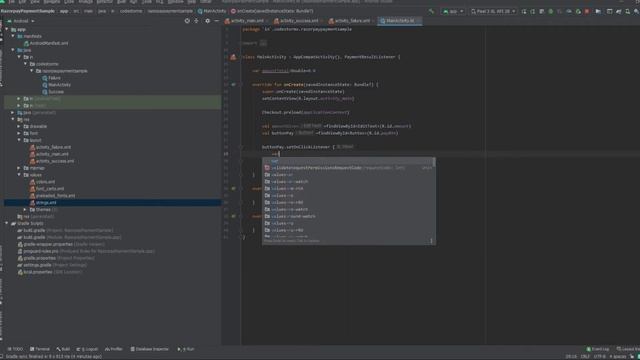
Task: Open build.gradle for the app Module
Action: pyautogui.click(x=69, y=238)
